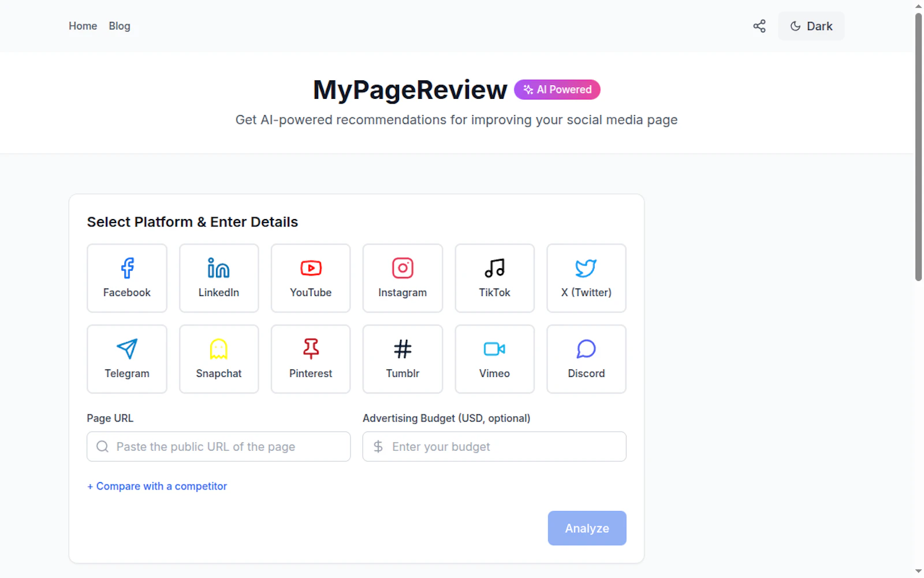
Task: Click the Analyze button
Action: (x=587, y=528)
